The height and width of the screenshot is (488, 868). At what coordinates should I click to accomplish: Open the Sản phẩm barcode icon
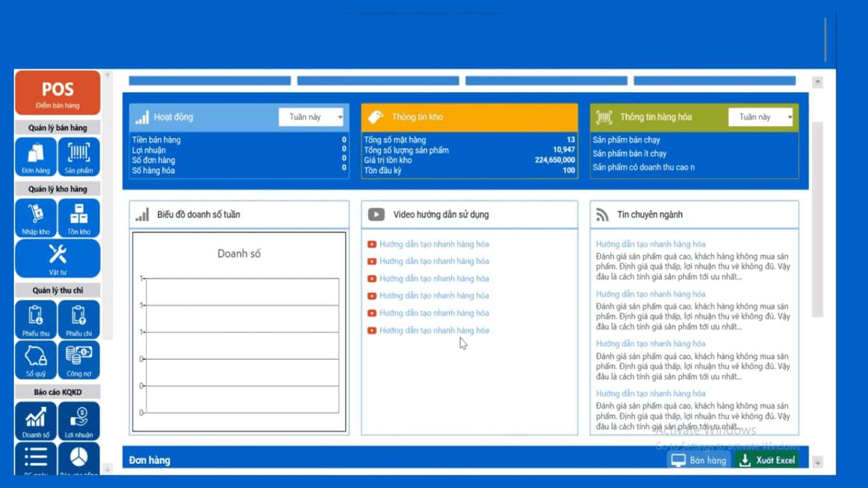[x=79, y=156]
